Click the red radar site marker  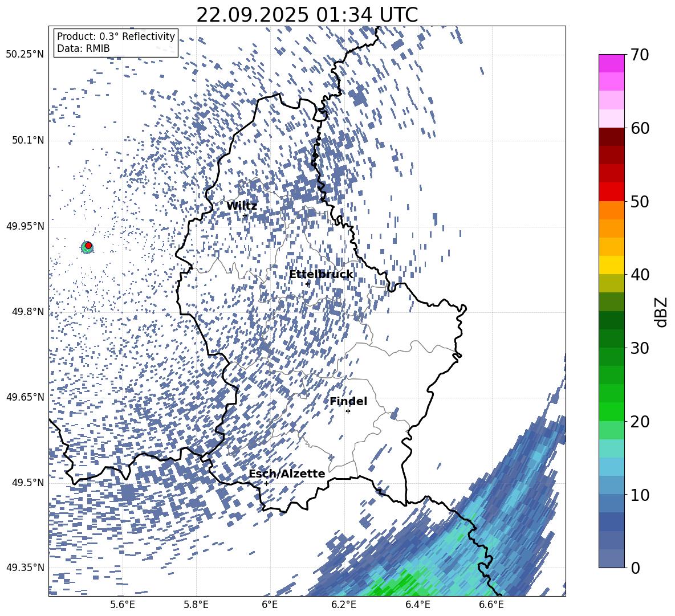pos(88,245)
